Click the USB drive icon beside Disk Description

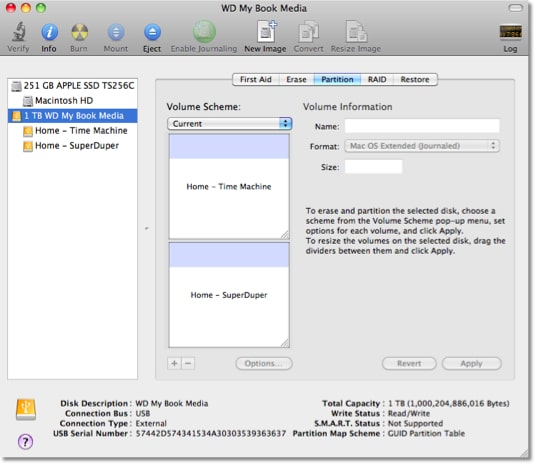[26, 409]
